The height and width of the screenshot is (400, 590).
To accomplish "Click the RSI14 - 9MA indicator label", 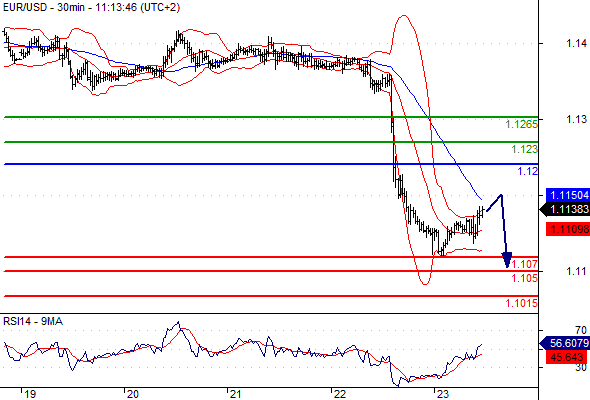I will coord(33,321).
